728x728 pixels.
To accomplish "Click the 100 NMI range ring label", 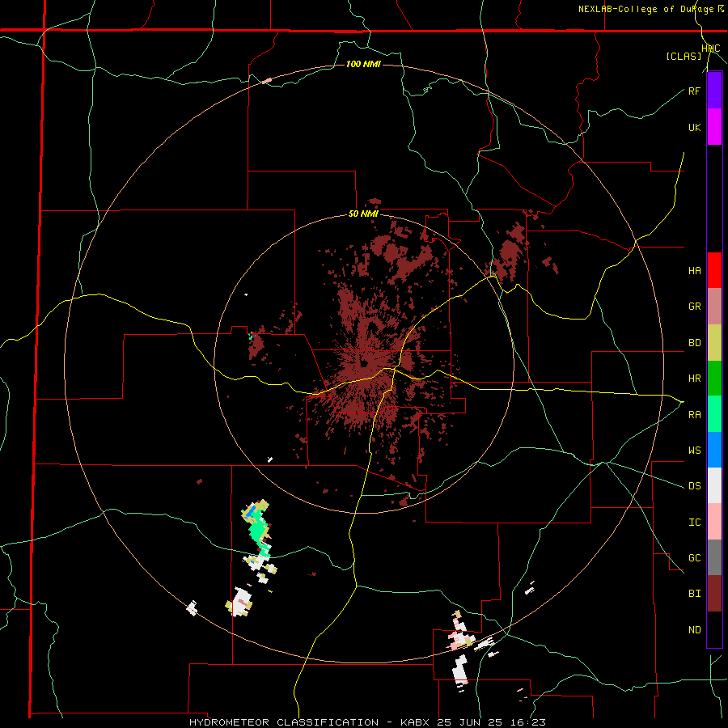I will coord(363,64).
